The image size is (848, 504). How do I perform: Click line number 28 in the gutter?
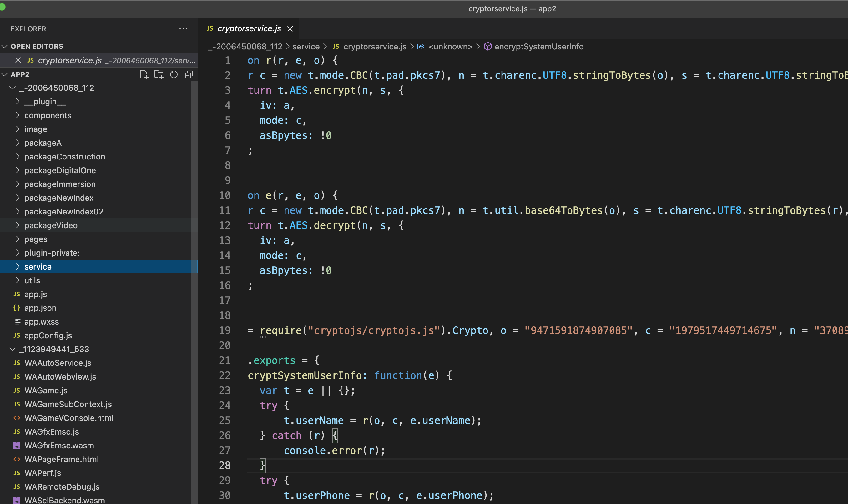coord(225,466)
